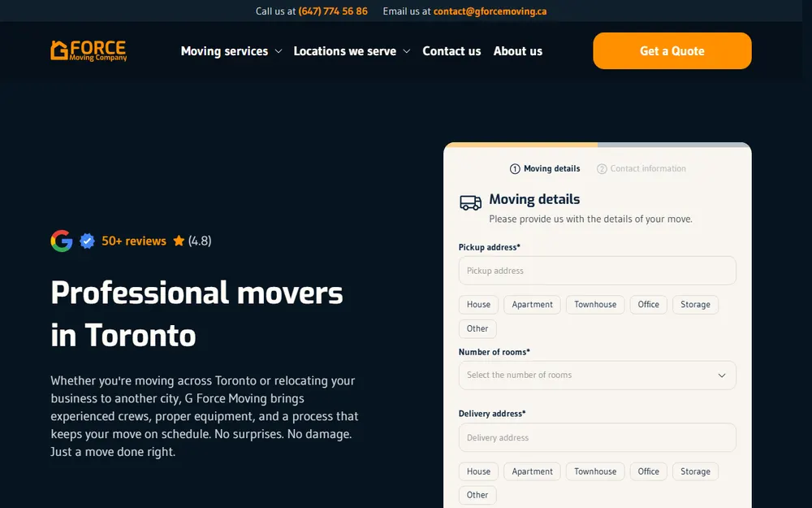Click the step 2 circle icon
This screenshot has width=812, height=508.
(x=602, y=169)
